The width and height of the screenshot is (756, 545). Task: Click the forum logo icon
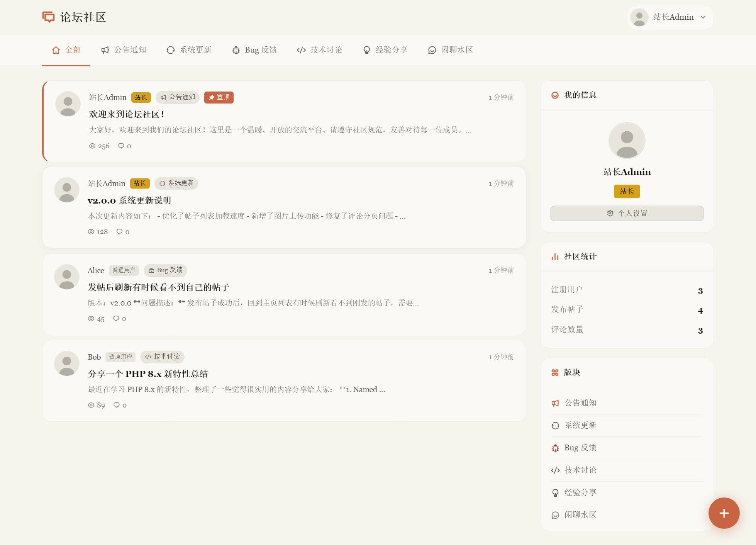click(48, 17)
